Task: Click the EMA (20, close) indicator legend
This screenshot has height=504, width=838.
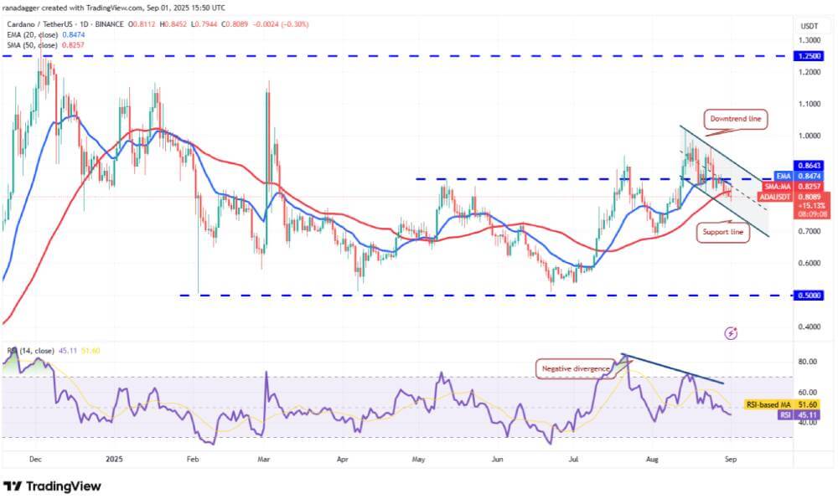Action: point(46,34)
